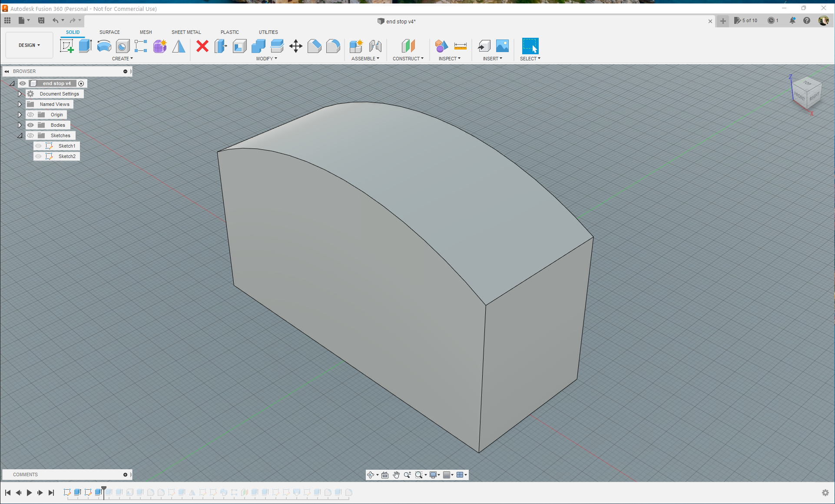The height and width of the screenshot is (504, 835).
Task: Expand Document Settings in browser
Action: [x=19, y=93]
